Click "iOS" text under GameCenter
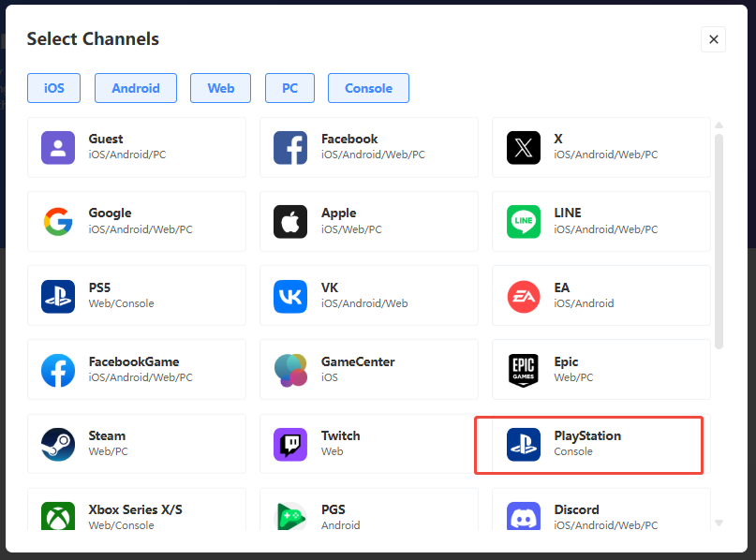The height and width of the screenshot is (560, 756). (330, 377)
